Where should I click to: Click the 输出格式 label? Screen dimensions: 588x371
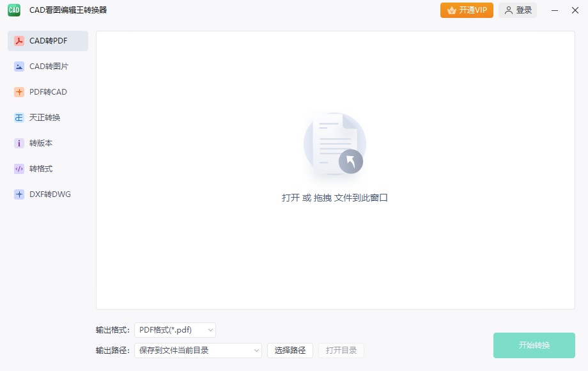[x=112, y=330]
